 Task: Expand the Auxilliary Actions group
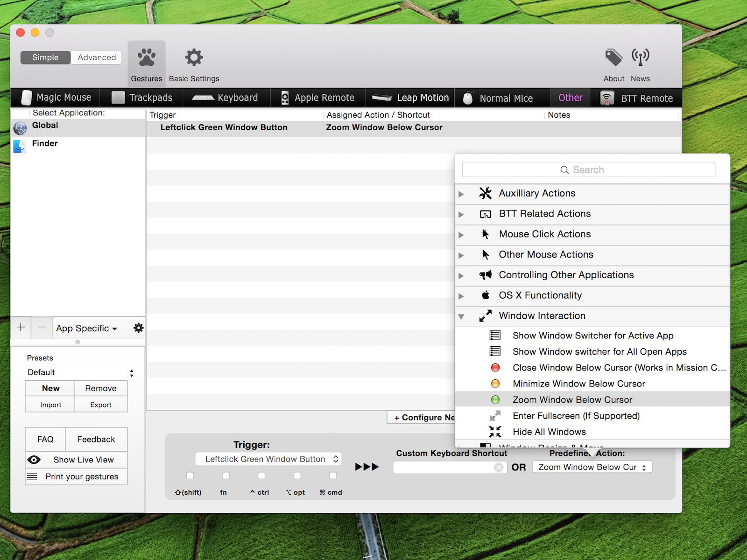pos(461,194)
